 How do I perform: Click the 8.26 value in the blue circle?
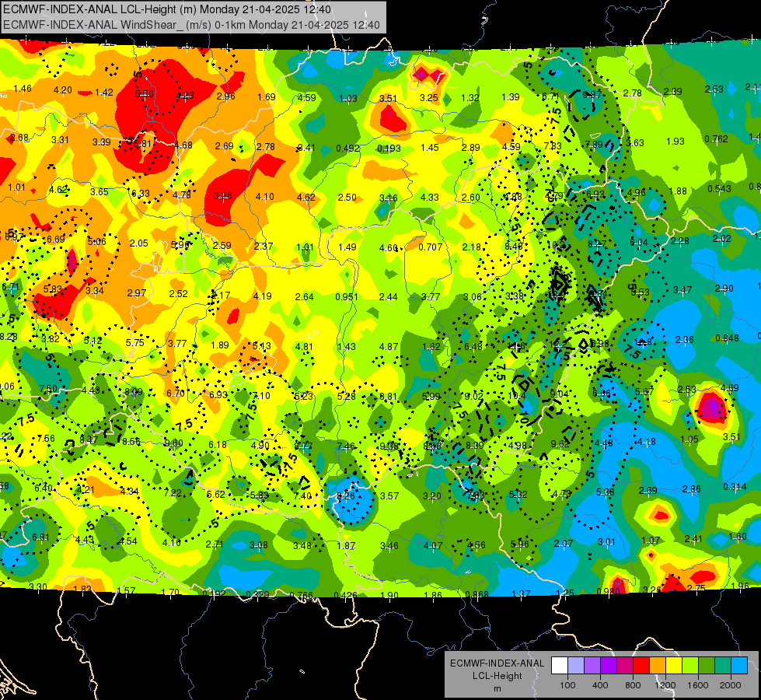click(x=346, y=496)
